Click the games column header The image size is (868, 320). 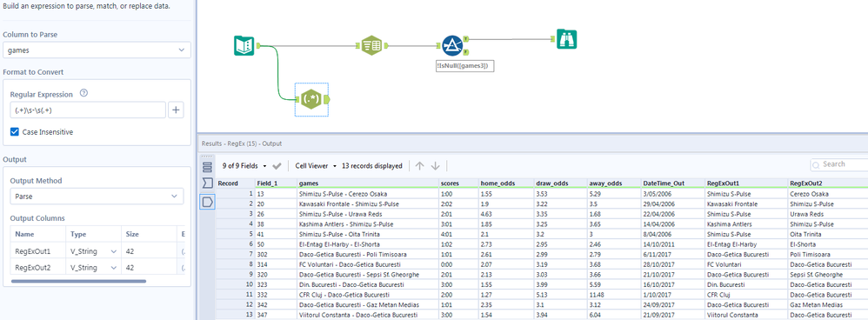[x=368, y=183]
